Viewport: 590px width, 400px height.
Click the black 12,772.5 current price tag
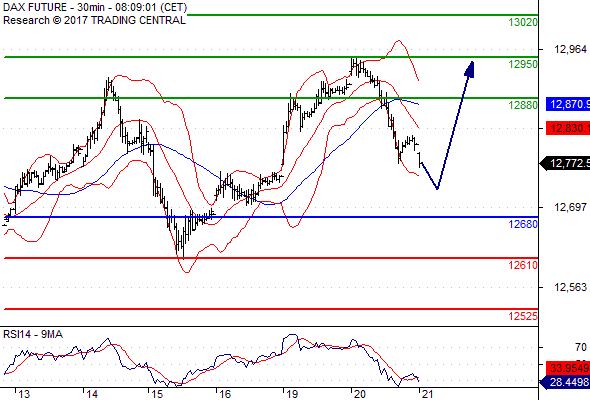pyautogui.click(x=565, y=163)
